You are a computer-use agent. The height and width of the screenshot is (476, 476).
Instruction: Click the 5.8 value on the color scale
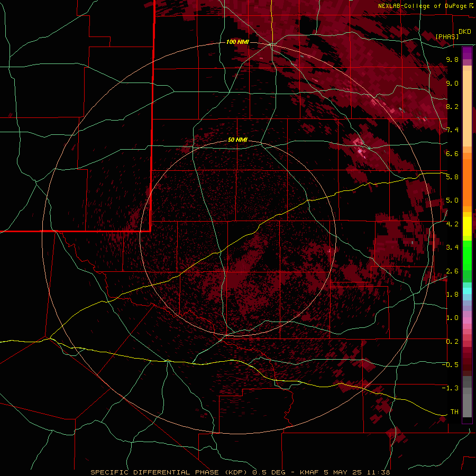[452, 177]
